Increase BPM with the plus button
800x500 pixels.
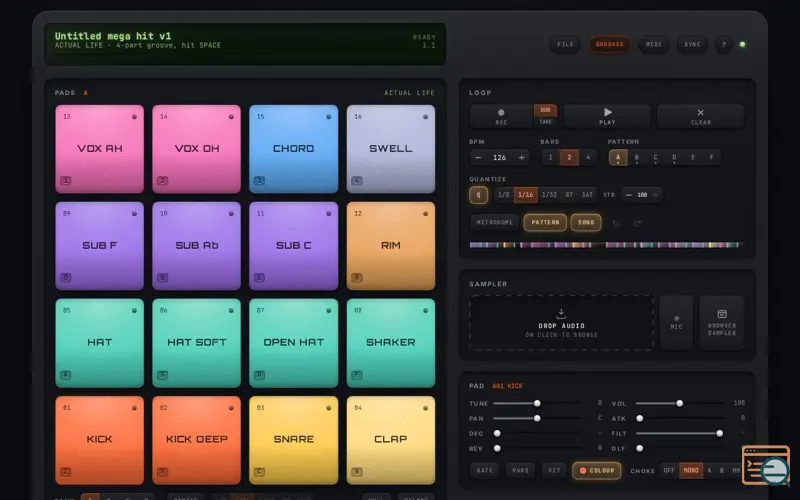coord(521,158)
